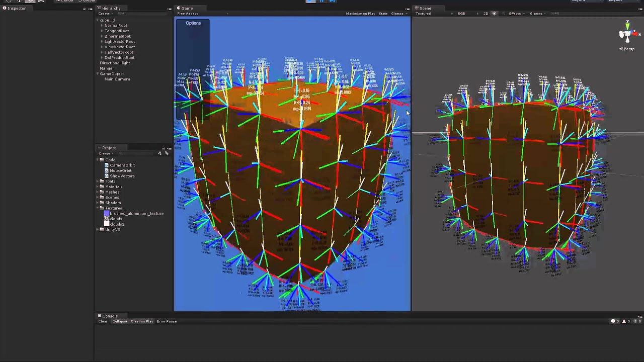Screen dimensions: 644x362
Task: Click the Project search-by-type icon
Action: pos(160,153)
